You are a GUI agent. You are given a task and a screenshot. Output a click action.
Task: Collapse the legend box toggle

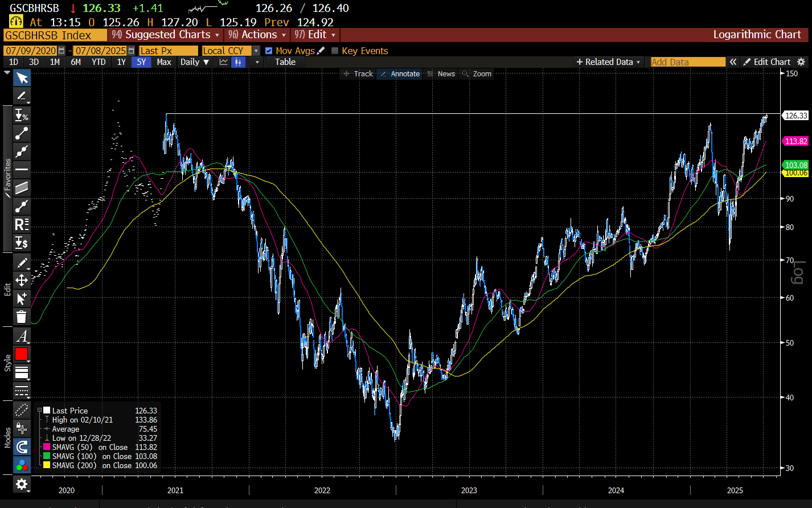click(x=39, y=410)
